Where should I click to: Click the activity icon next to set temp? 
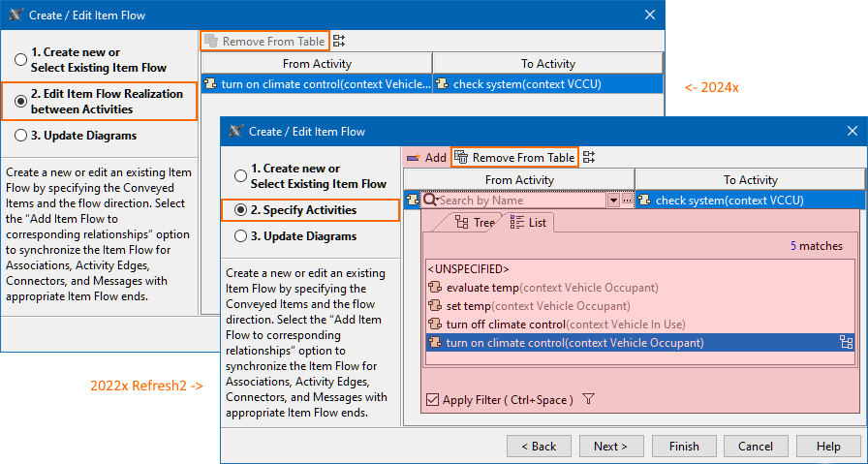tap(436, 306)
